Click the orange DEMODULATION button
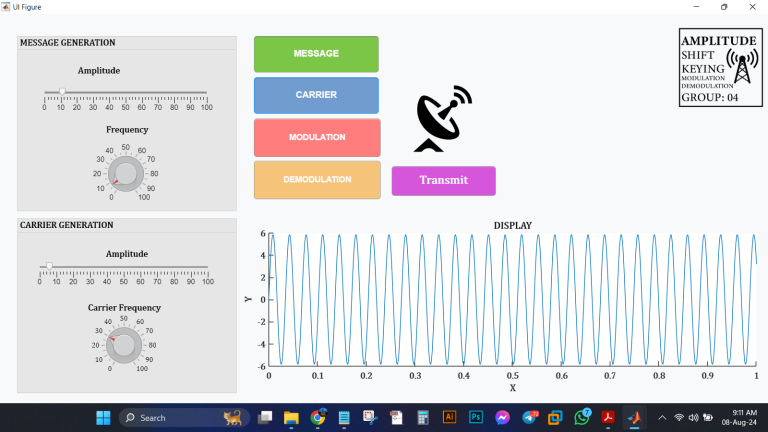The width and height of the screenshot is (768, 432). 317,180
